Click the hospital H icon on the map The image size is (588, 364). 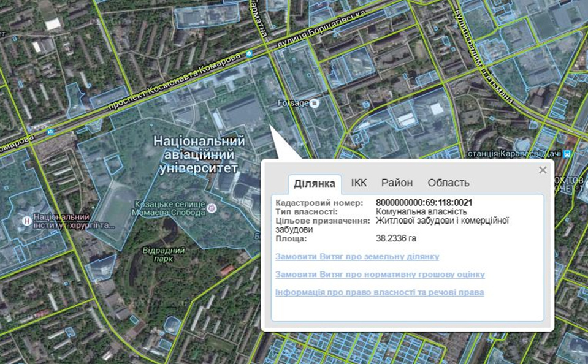tap(26, 219)
